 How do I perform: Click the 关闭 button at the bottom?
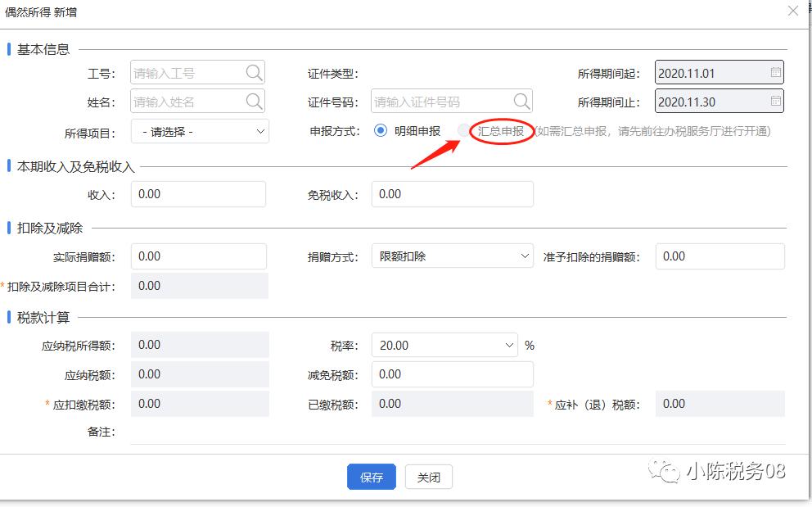(428, 477)
